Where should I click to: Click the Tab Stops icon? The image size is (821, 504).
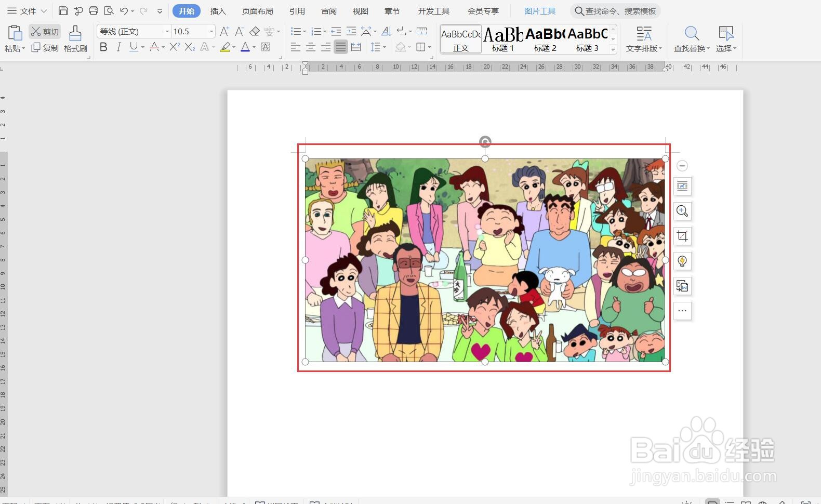[x=422, y=31]
